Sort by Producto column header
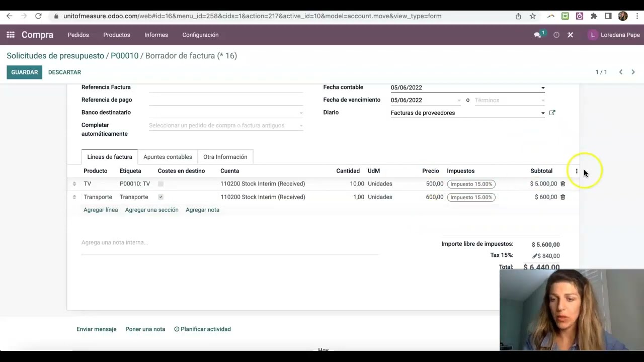The image size is (644, 362). (x=96, y=171)
